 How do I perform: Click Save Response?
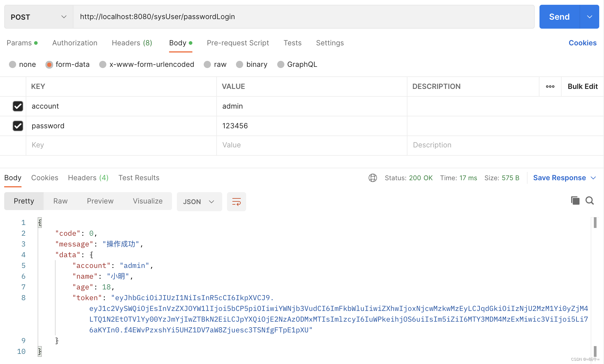(x=559, y=178)
